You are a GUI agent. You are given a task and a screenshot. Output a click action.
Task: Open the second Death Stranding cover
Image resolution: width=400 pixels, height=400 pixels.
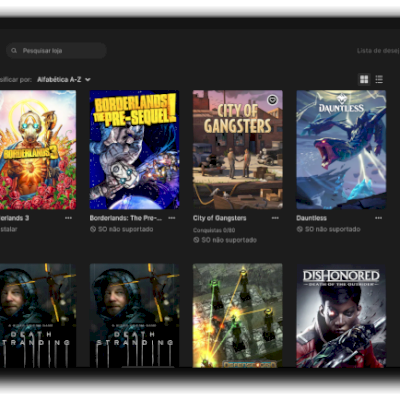click(134, 316)
